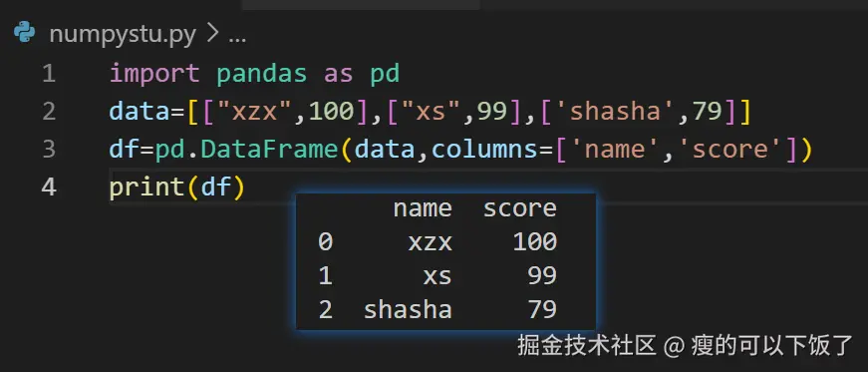Viewport: 868px width, 372px height.
Task: Click the pd alias on line 1
Action: [385, 74]
